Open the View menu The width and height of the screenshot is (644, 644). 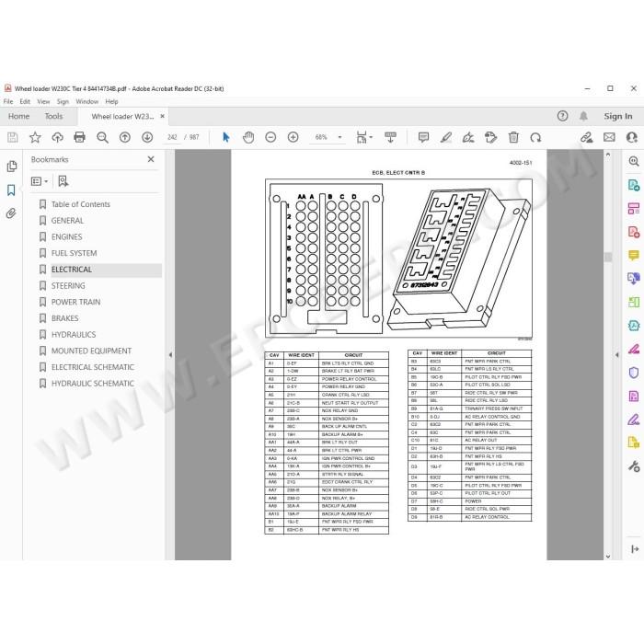point(43,101)
